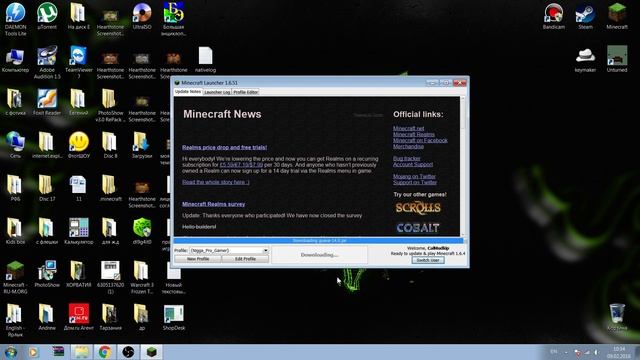
Task: Switch to the Update Notes tab
Action: (x=188, y=92)
